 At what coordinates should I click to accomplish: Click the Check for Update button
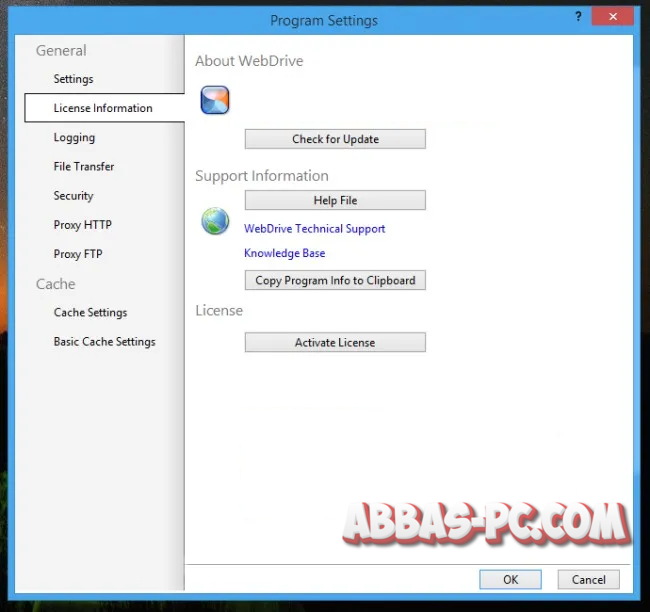pyautogui.click(x=335, y=139)
